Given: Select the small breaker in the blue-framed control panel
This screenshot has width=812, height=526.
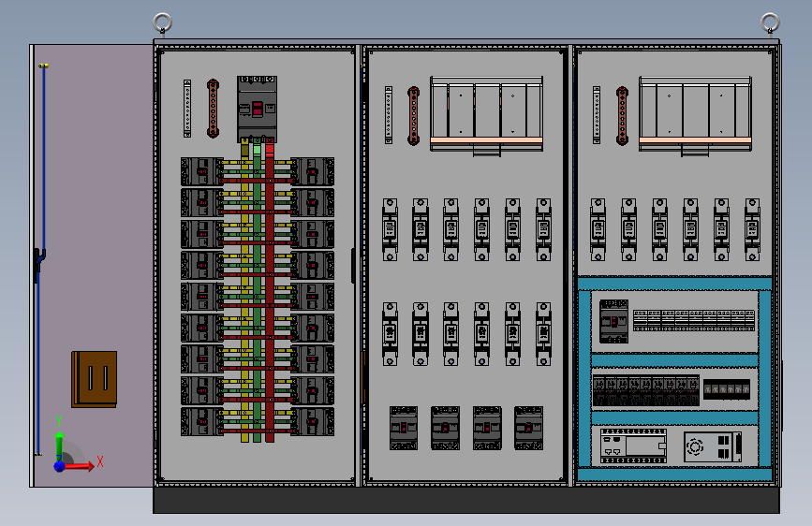Looking at the screenshot, I should [614, 321].
